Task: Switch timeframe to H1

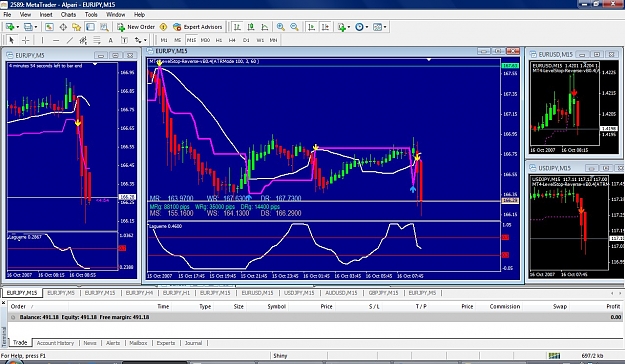Action: pos(219,40)
